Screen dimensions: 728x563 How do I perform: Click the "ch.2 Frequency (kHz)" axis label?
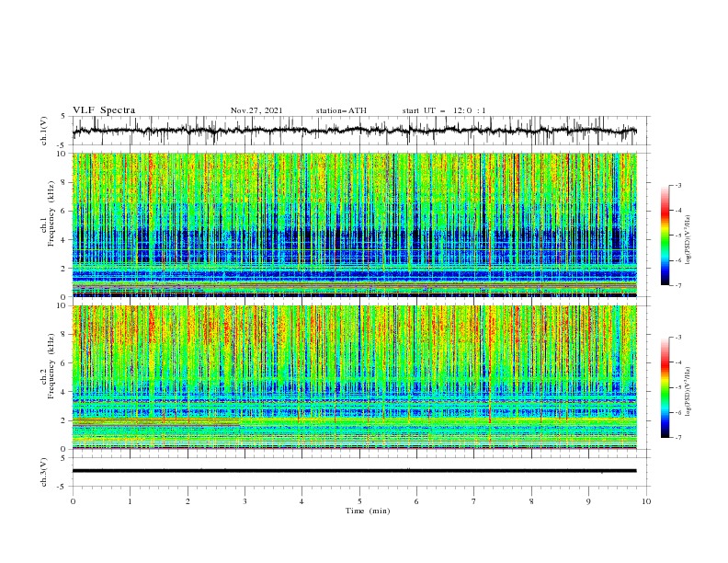tap(48, 366)
